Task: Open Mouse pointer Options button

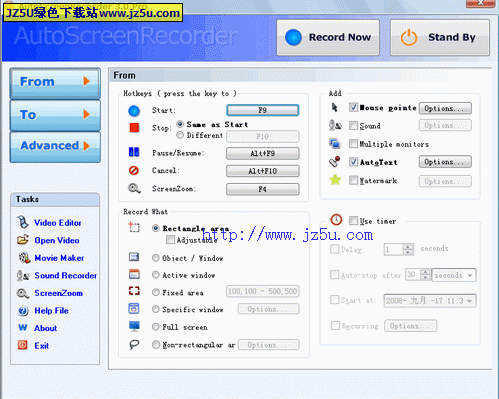Action: point(445,108)
